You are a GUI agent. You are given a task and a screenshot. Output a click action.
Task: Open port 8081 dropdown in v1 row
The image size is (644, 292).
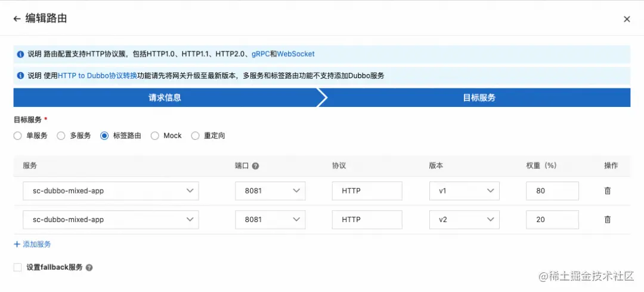click(x=270, y=191)
